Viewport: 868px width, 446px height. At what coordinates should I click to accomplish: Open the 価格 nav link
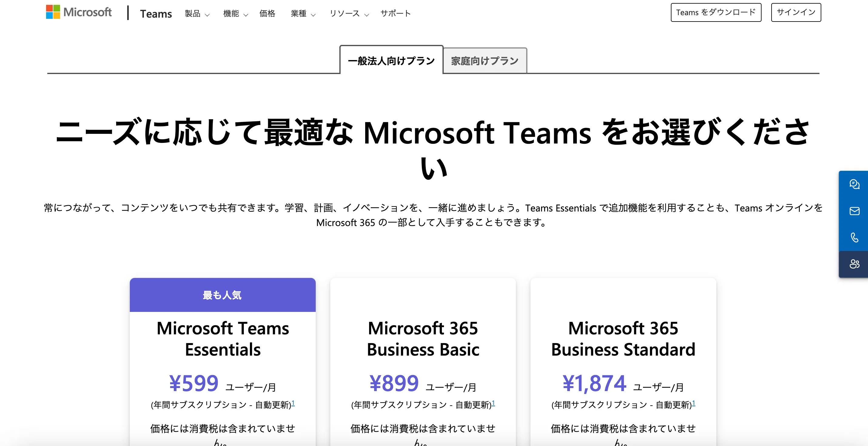tap(267, 13)
